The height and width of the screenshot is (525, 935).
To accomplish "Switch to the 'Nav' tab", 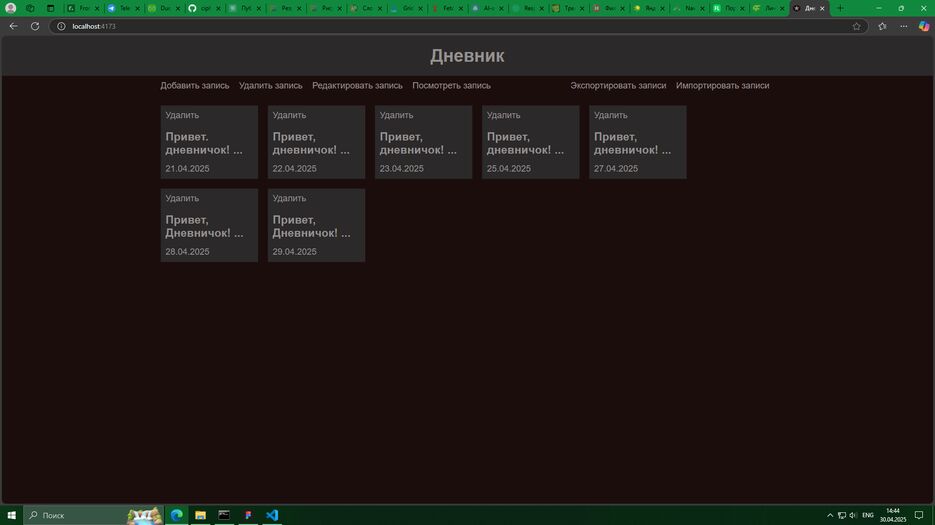I will coord(689,8).
